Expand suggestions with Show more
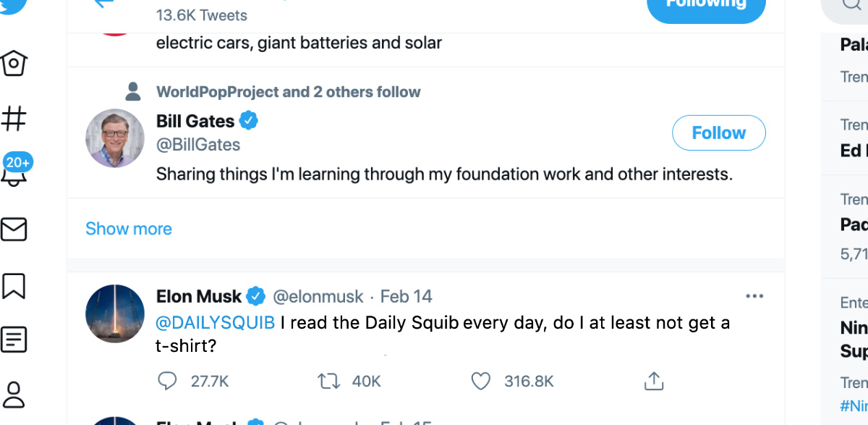868x425 pixels. tap(129, 229)
